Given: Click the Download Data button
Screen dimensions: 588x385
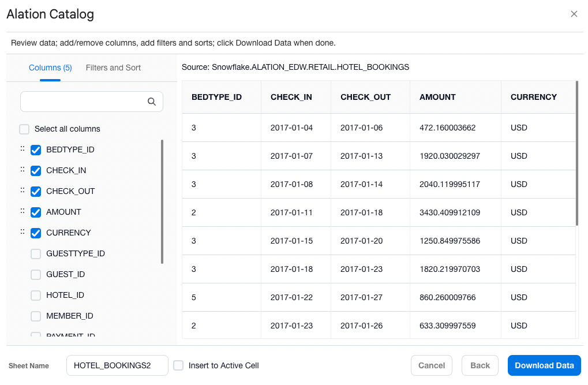Looking at the screenshot, I should 544,365.
